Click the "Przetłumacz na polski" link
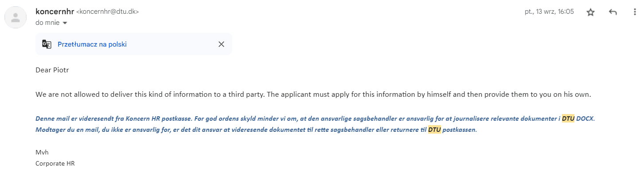Screen dimensions: 644x170 (92, 44)
